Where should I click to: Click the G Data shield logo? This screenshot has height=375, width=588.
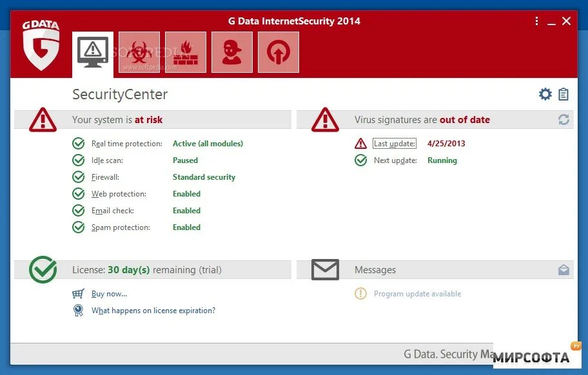pos(41,46)
